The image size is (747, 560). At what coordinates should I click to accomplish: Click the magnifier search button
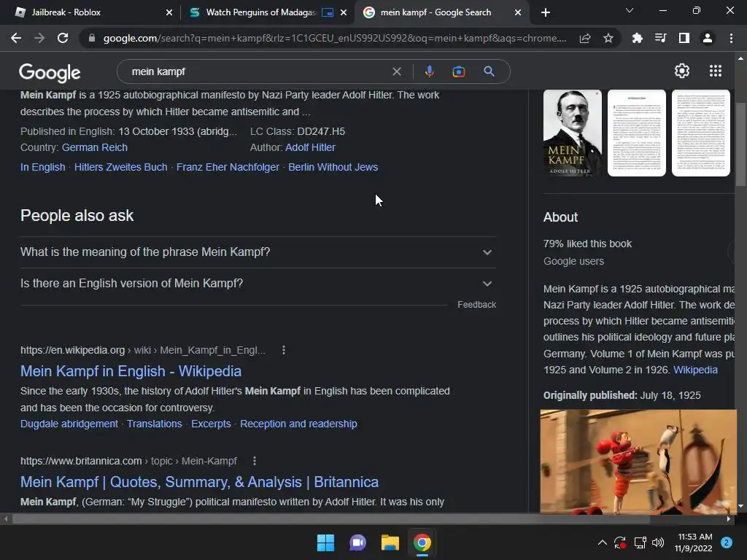click(x=489, y=71)
